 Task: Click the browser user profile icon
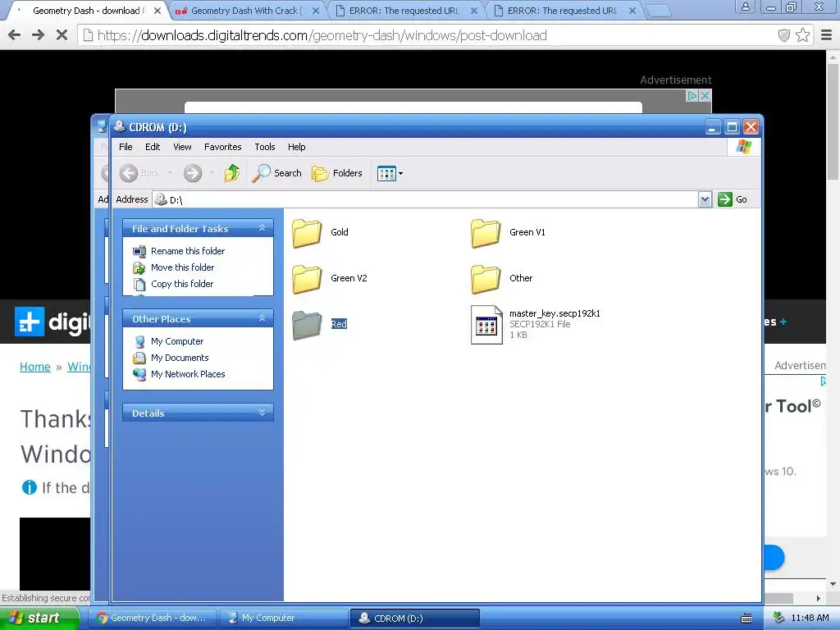tap(745, 7)
